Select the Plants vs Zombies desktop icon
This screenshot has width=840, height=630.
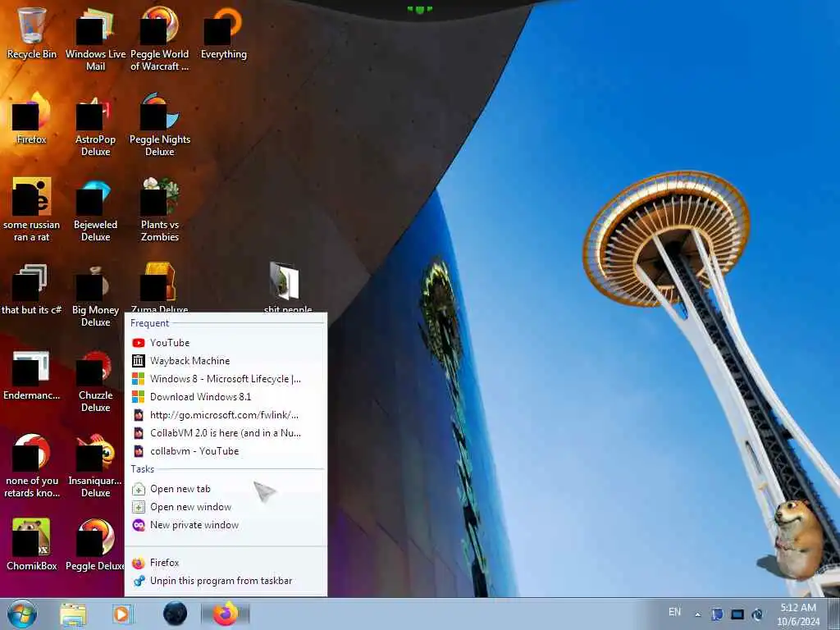pyautogui.click(x=160, y=210)
